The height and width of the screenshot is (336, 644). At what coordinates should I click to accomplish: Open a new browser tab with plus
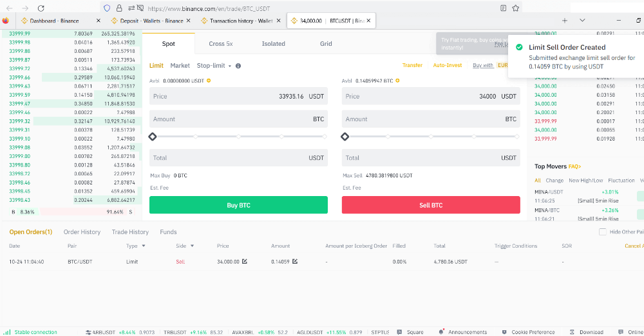(x=565, y=21)
